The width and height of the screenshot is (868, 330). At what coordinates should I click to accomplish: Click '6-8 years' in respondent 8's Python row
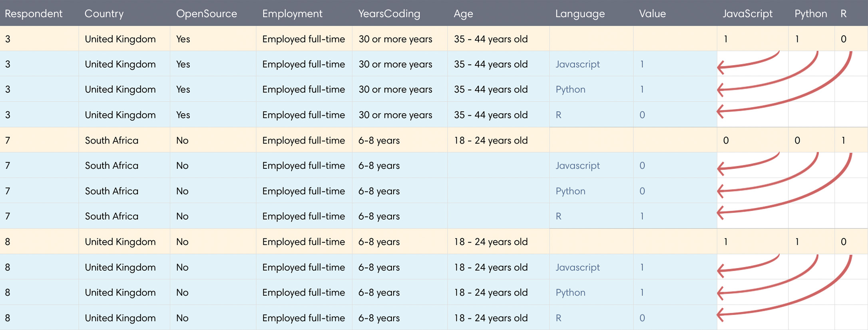(379, 293)
